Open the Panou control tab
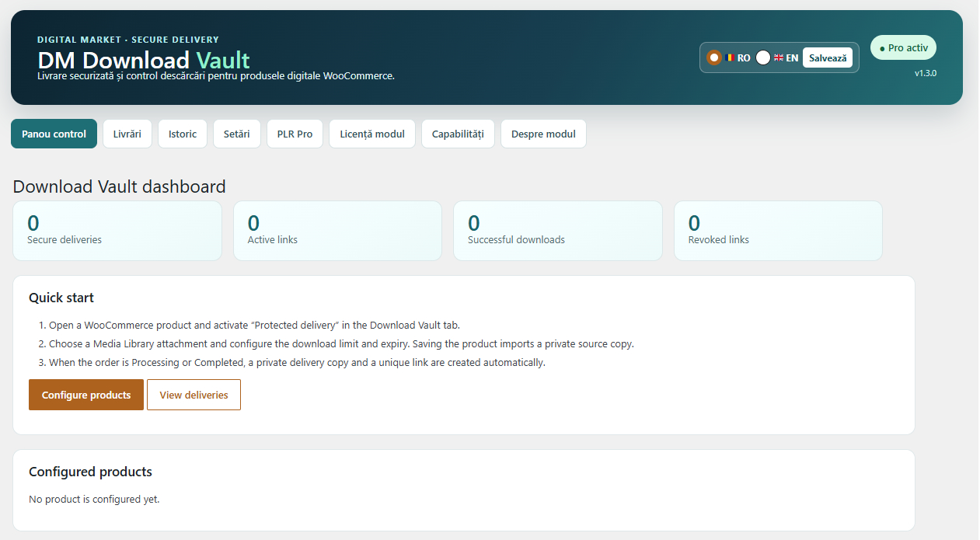Image resolution: width=980 pixels, height=540 pixels. 54,134
